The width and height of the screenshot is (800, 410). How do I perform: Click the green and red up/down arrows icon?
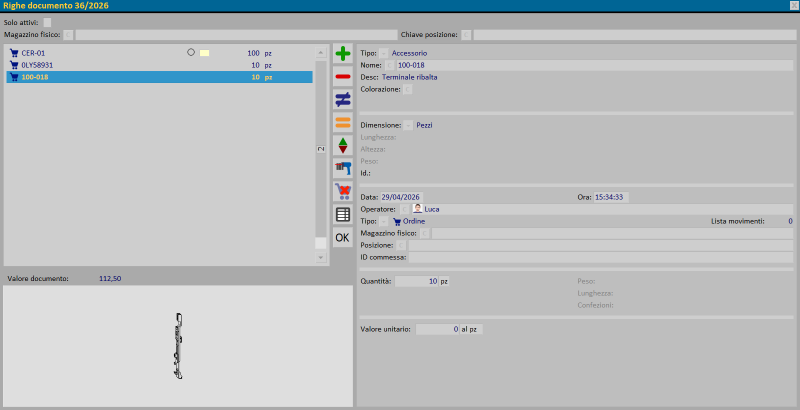click(x=343, y=146)
